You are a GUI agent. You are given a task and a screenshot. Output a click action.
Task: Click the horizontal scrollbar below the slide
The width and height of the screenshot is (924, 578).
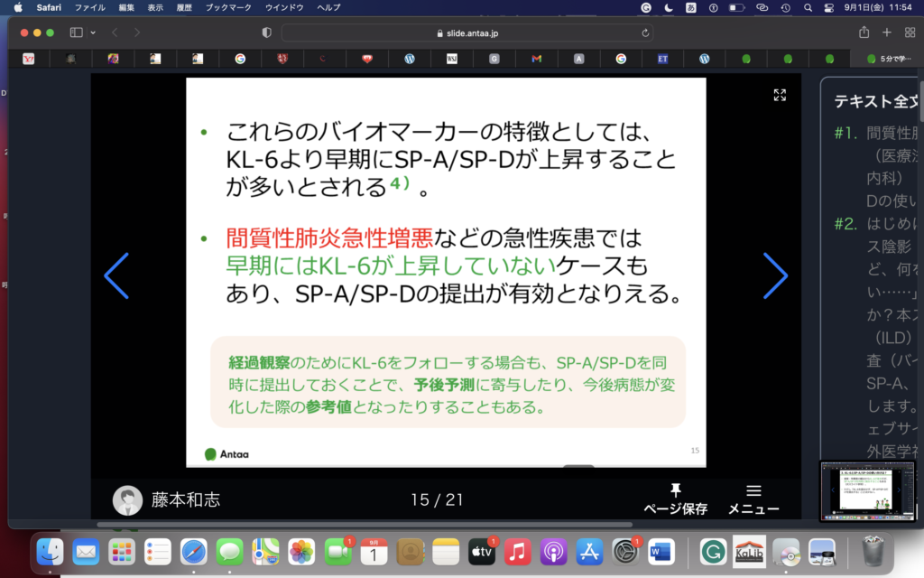click(361, 524)
